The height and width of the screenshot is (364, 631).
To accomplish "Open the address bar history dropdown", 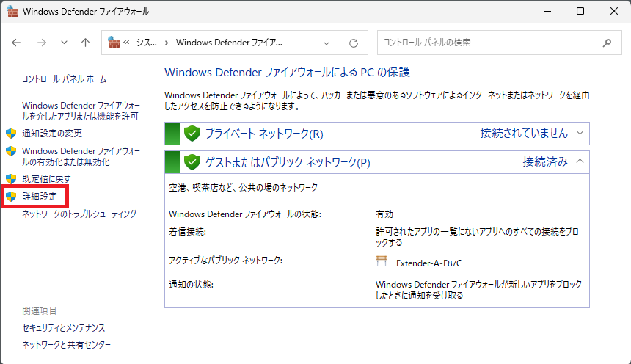I will (x=327, y=43).
